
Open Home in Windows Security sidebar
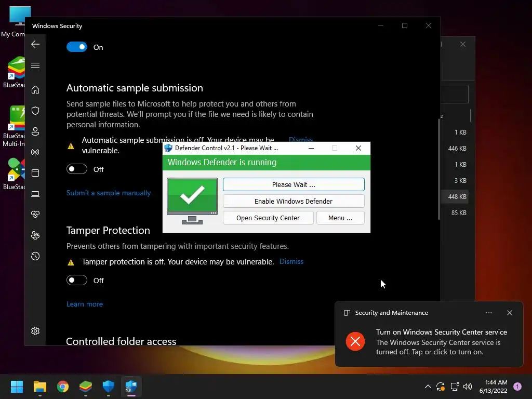[35, 89]
